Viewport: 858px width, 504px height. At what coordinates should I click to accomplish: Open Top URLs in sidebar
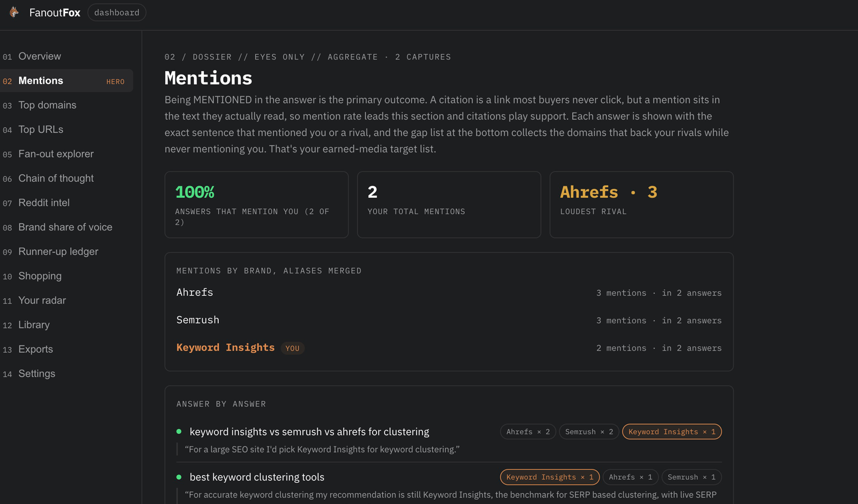pos(66,129)
